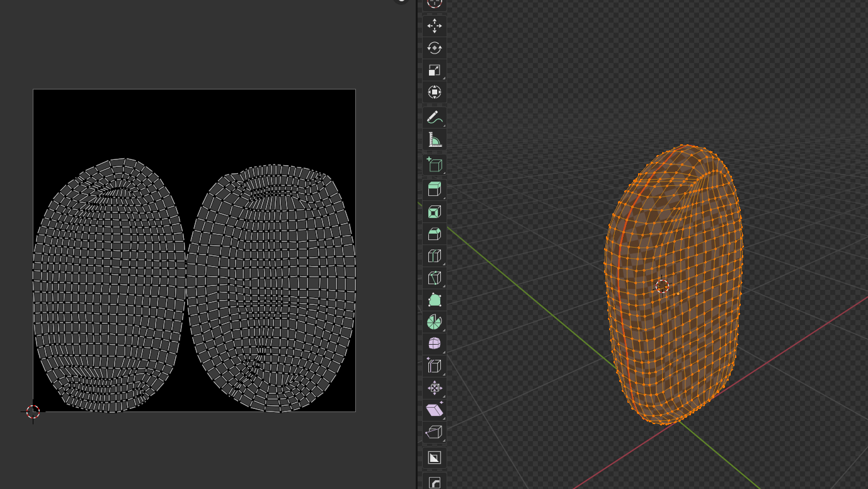Activate the Bevel tool
The width and height of the screenshot is (868, 489).
pyautogui.click(x=435, y=234)
